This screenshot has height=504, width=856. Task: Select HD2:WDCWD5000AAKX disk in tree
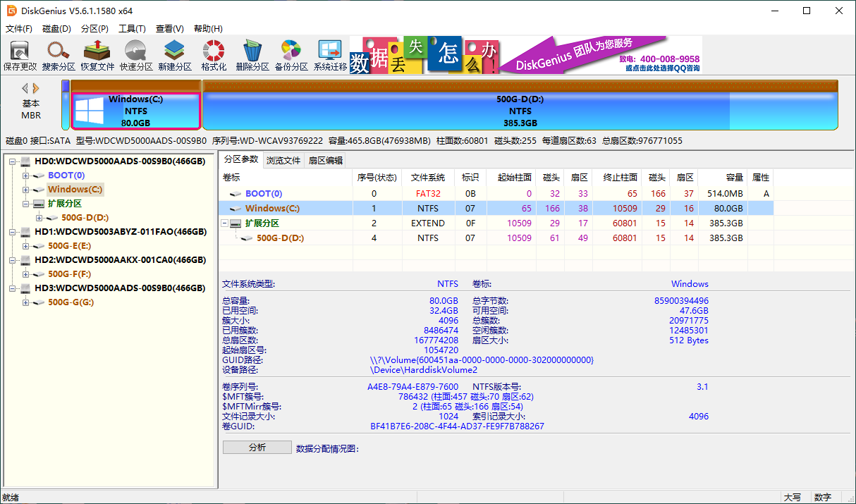[x=120, y=260]
